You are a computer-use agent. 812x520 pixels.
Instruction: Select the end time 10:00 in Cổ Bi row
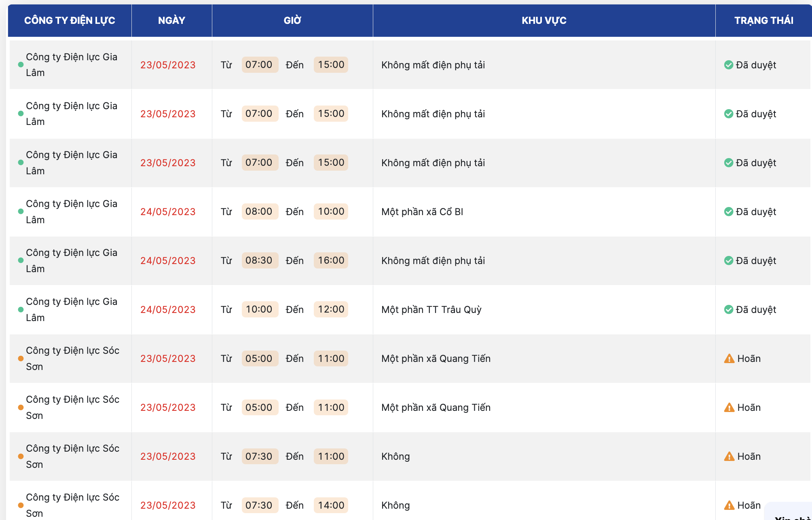pyautogui.click(x=331, y=211)
